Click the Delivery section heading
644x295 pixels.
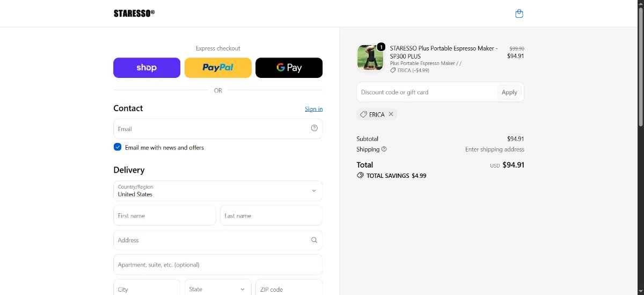[129, 170]
